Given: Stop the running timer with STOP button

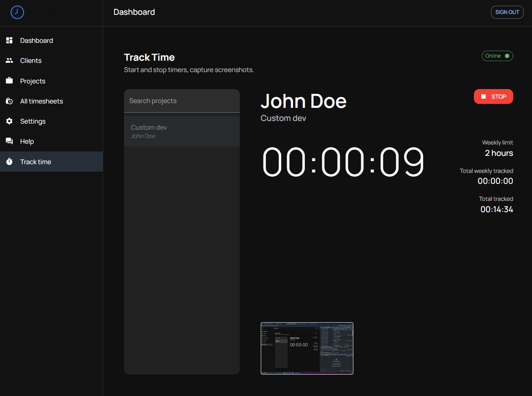Looking at the screenshot, I should [493, 96].
